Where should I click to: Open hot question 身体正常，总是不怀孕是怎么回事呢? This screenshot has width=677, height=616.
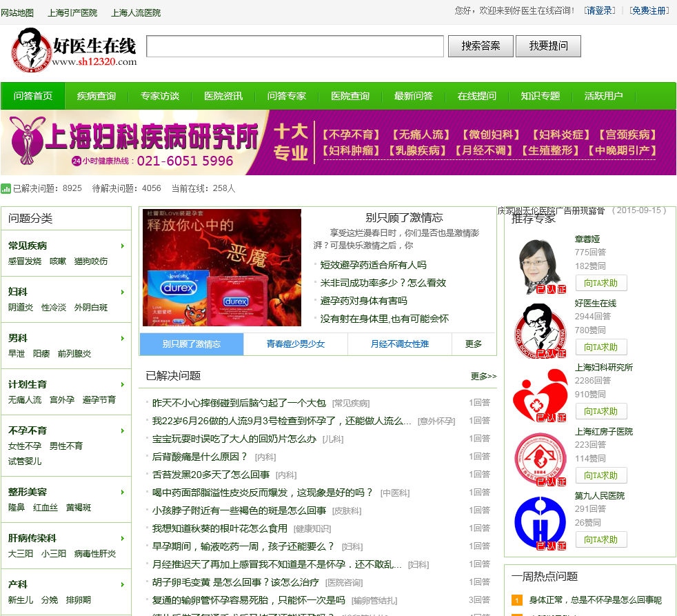click(x=596, y=600)
